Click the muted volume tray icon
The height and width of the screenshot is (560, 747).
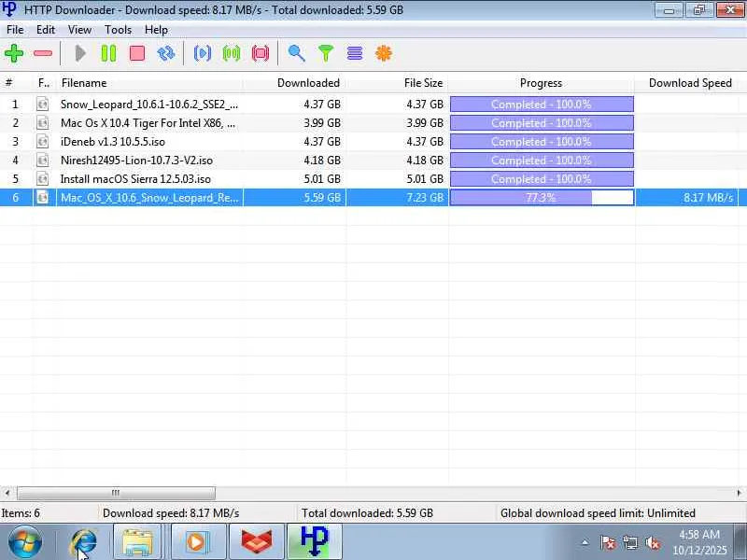coord(652,542)
